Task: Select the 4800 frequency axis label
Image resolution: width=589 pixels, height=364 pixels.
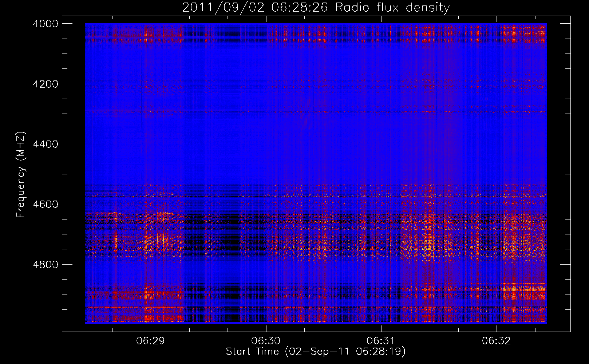Action: [x=46, y=264]
